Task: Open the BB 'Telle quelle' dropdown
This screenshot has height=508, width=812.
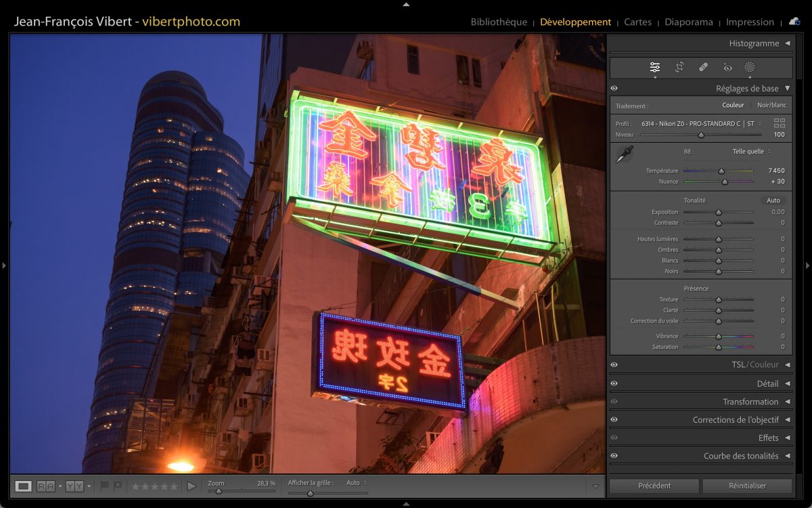Action: pos(751,152)
